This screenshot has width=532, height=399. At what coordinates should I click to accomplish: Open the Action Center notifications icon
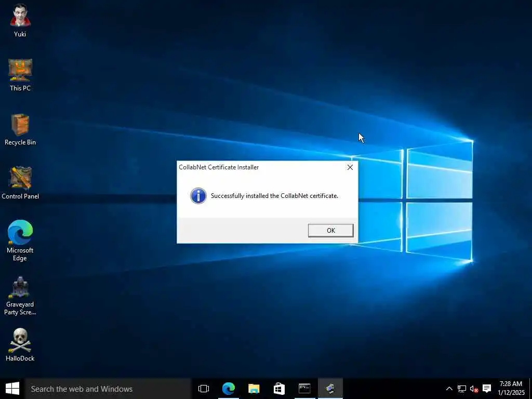(487, 389)
